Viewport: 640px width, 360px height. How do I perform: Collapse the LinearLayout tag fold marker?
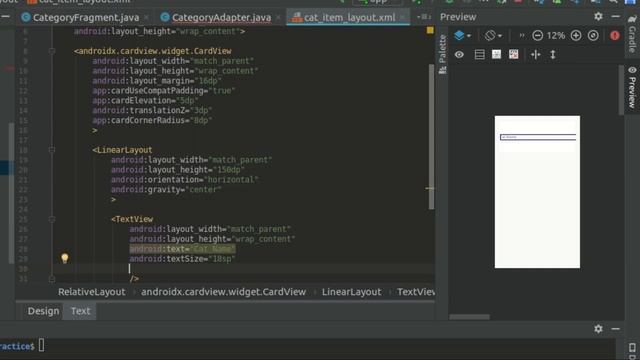click(52, 150)
